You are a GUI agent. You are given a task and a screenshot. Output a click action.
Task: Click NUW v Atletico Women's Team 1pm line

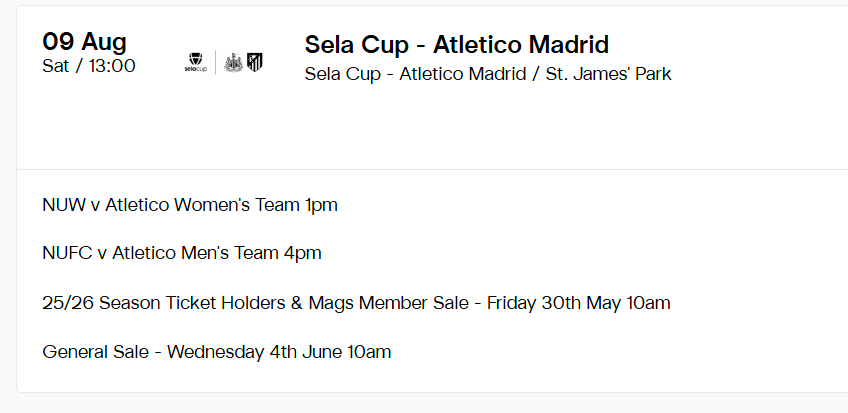pyautogui.click(x=190, y=205)
